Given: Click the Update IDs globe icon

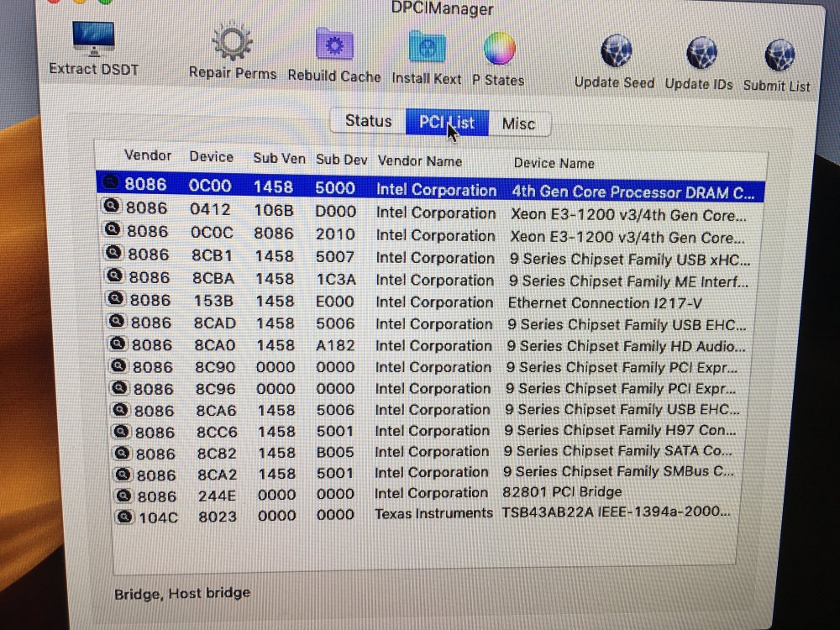Looking at the screenshot, I should 701,53.
